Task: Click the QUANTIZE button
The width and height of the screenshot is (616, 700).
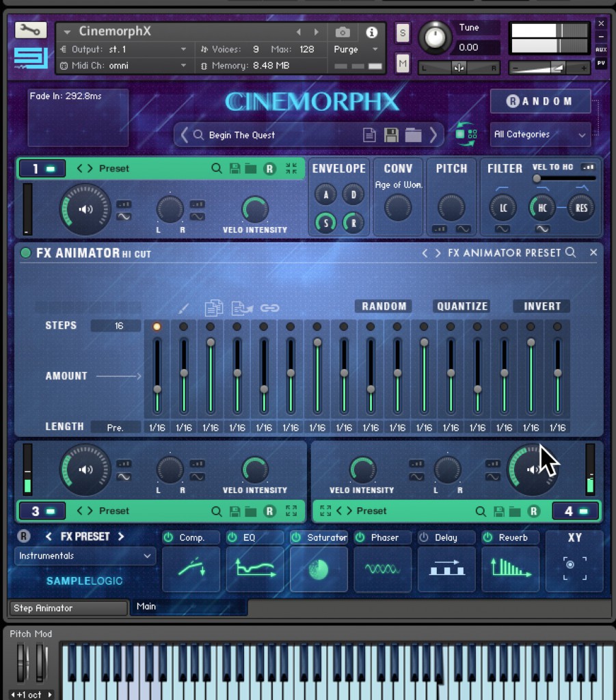Action: [x=462, y=306]
